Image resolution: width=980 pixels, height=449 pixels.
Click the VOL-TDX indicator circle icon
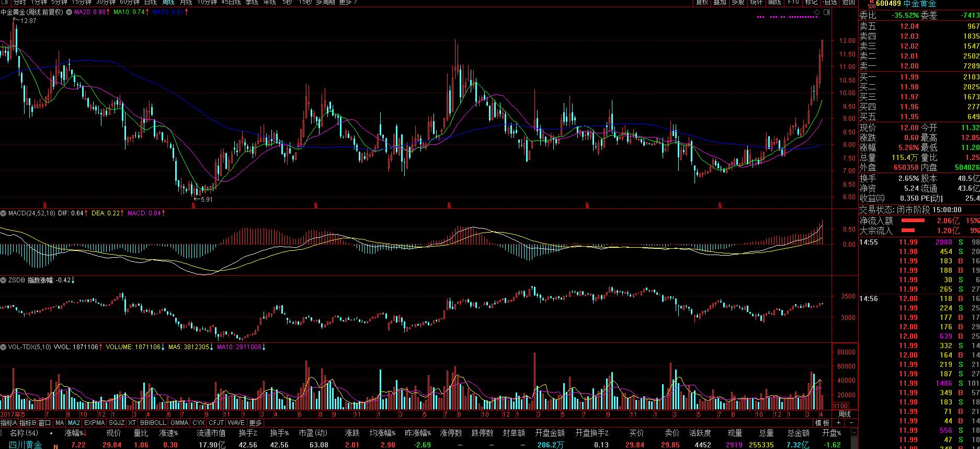(3, 347)
